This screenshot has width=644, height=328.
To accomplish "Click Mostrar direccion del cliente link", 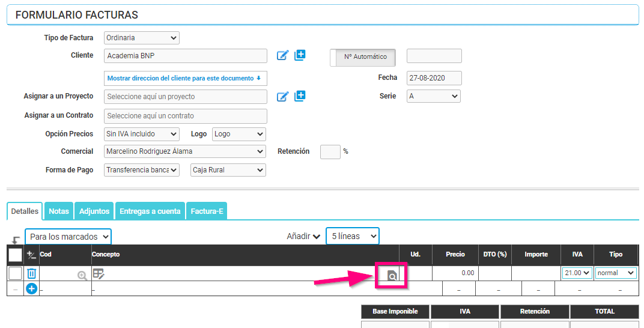I will tap(184, 78).
